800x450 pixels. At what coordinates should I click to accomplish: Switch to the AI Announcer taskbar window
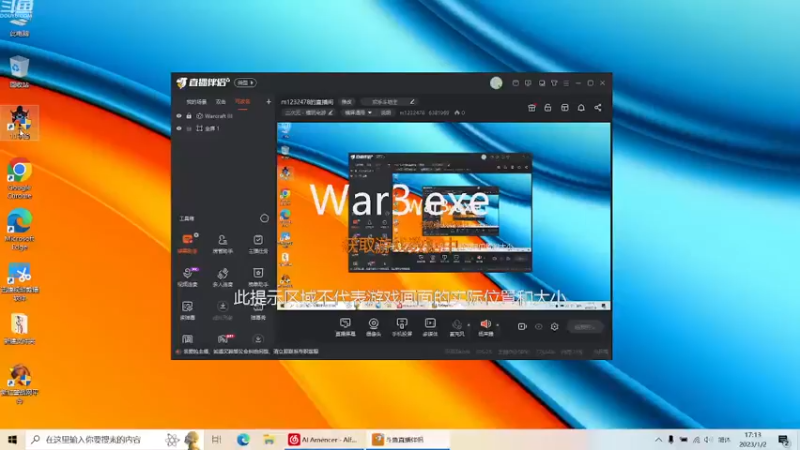[x=324, y=439]
